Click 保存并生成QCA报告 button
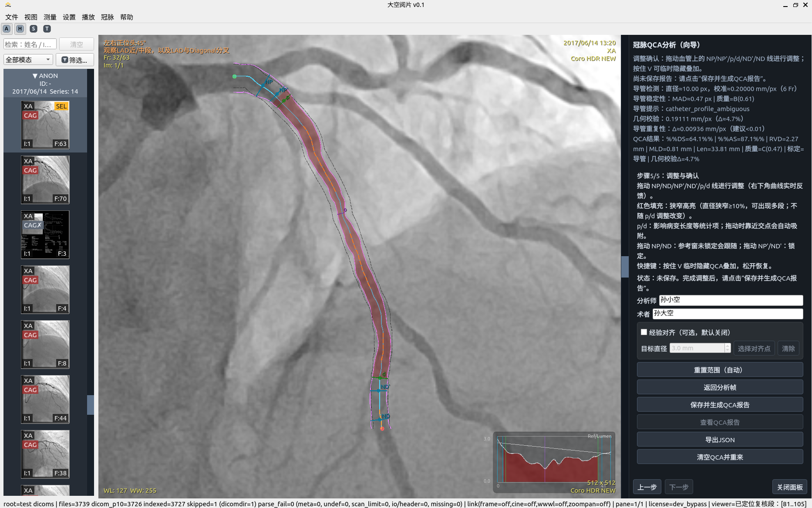This screenshot has width=812, height=508. click(720, 405)
